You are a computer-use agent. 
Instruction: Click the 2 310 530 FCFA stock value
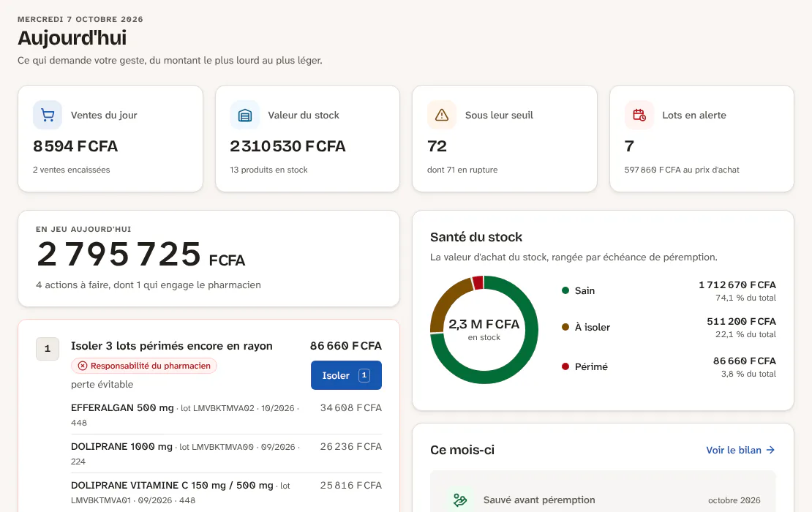point(288,146)
